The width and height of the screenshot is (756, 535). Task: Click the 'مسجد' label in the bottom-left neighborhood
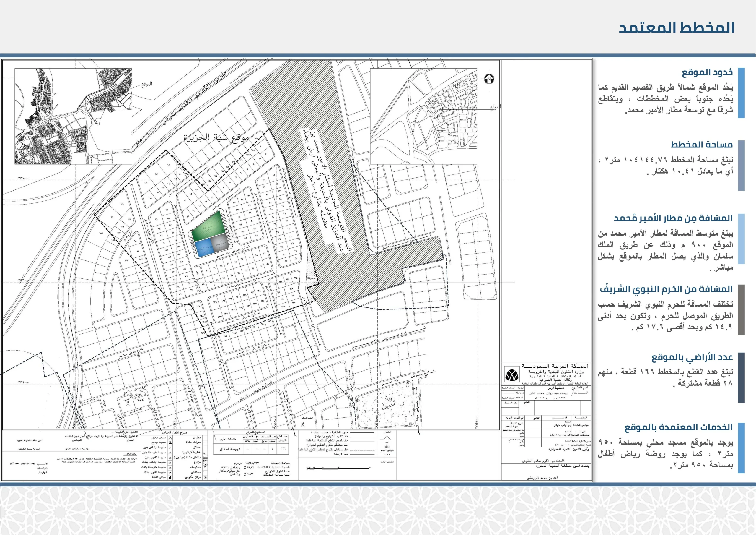click(x=126, y=400)
